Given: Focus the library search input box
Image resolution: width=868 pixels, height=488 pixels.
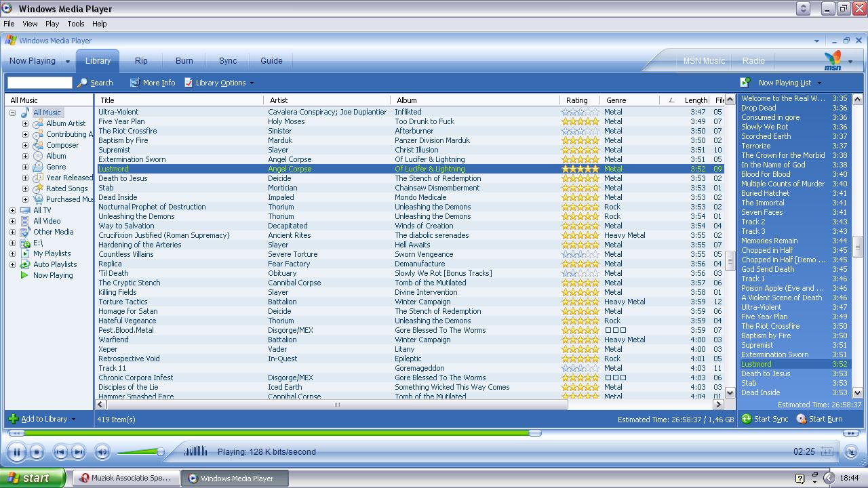Looking at the screenshot, I should tap(39, 83).
